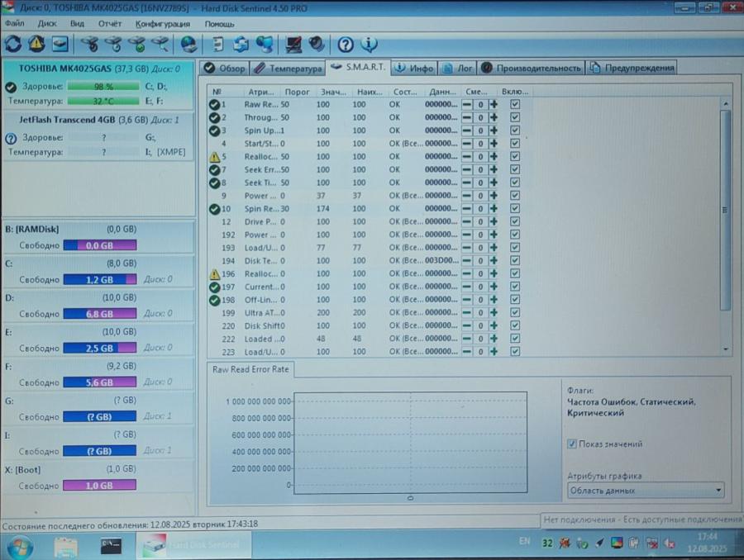Click the monitor with red line icon
The height and width of the screenshot is (560, 744).
click(x=293, y=44)
